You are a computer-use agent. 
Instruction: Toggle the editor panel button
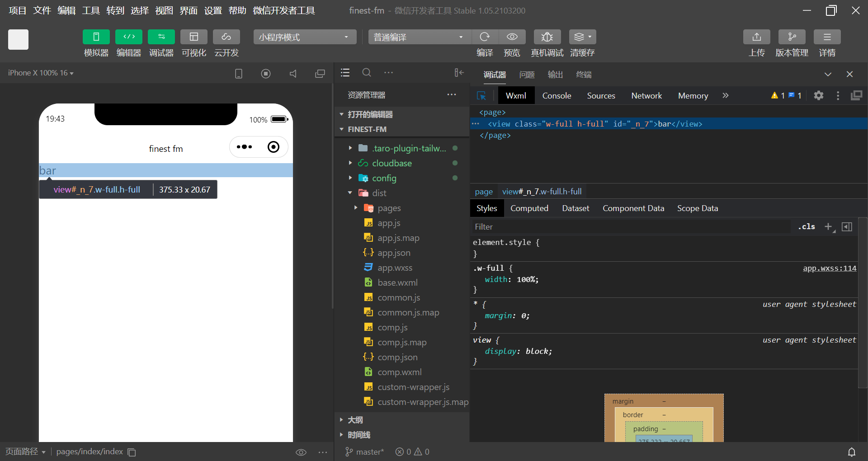click(129, 37)
